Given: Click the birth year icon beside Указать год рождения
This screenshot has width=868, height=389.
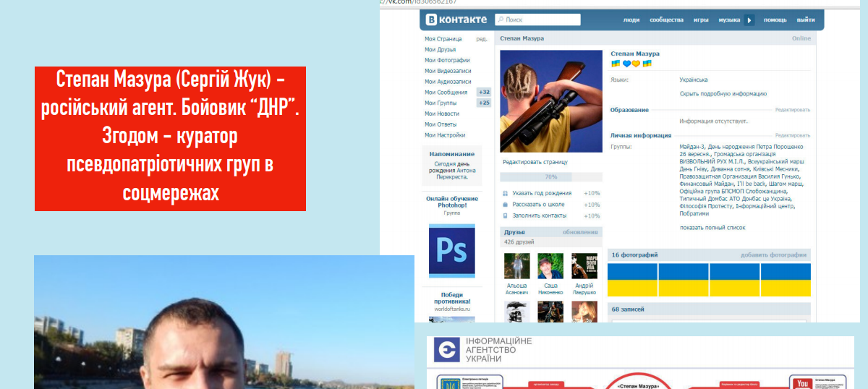Looking at the screenshot, I should pos(506,193).
